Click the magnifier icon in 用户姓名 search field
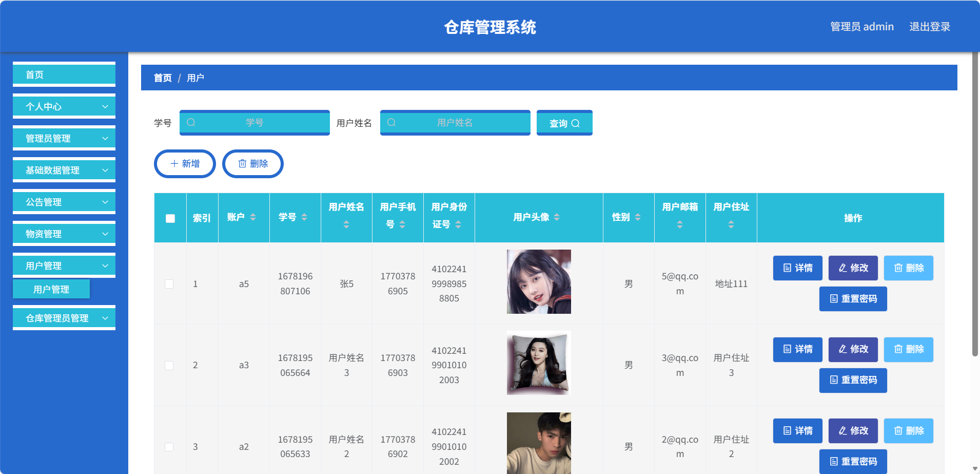The height and width of the screenshot is (474, 980). (391, 123)
